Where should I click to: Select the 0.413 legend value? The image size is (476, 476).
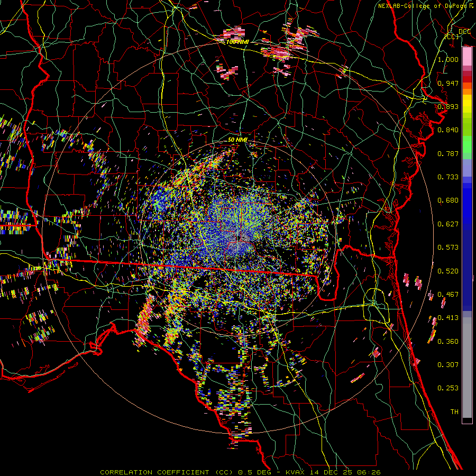[x=448, y=318]
